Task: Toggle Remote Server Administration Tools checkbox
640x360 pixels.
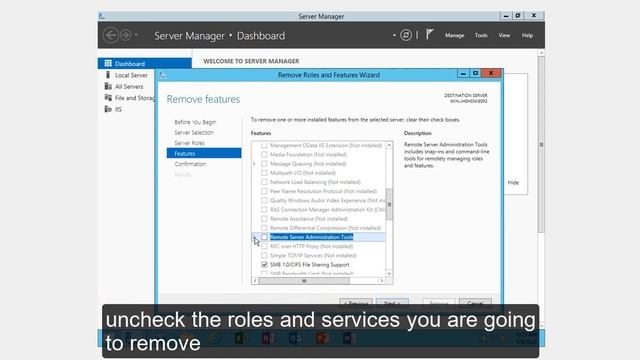Action: click(264, 237)
